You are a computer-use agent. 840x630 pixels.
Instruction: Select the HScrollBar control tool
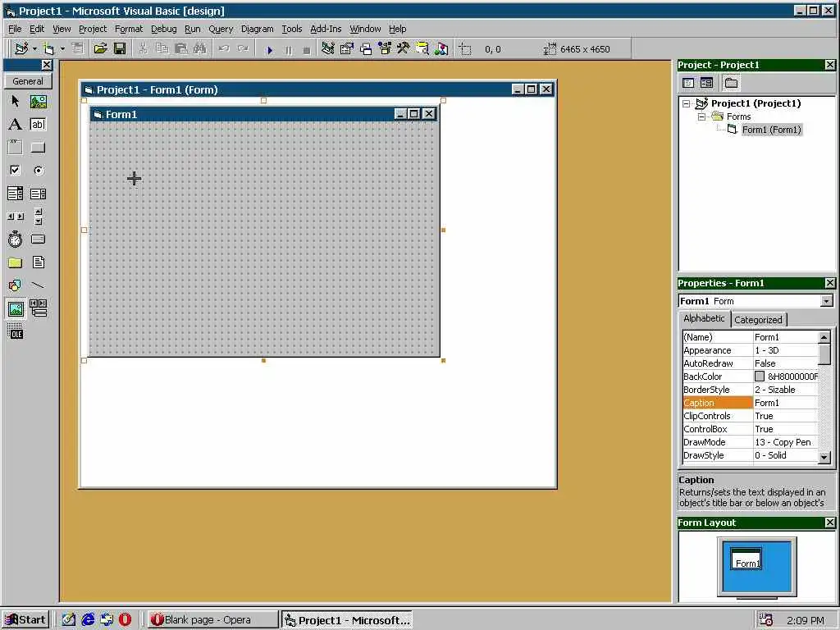pyautogui.click(x=15, y=217)
